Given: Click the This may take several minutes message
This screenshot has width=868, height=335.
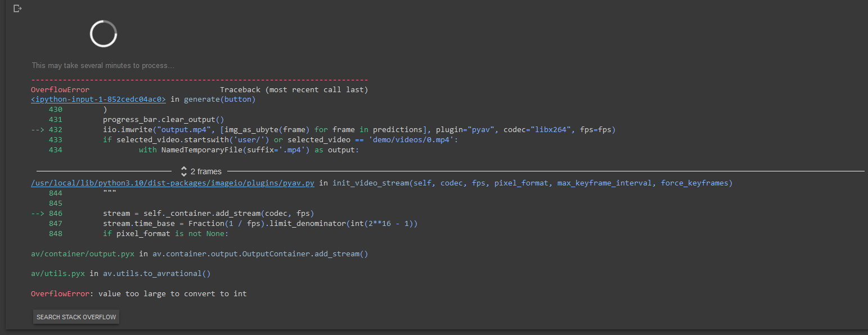Looking at the screenshot, I should (103, 65).
